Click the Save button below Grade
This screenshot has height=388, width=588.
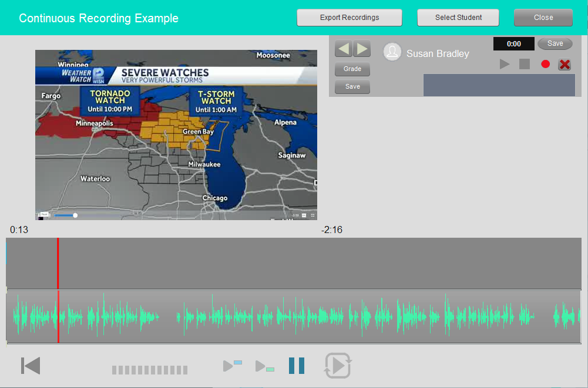352,87
